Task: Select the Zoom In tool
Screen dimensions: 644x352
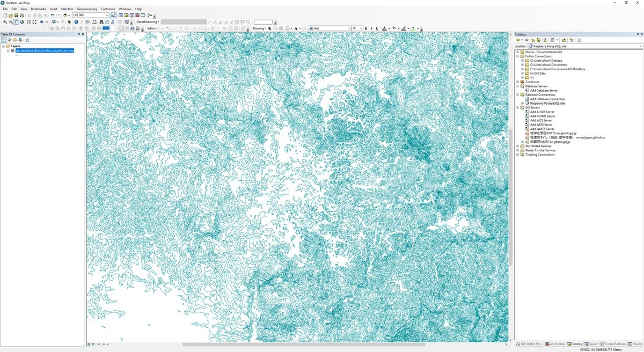Action: click(5, 22)
